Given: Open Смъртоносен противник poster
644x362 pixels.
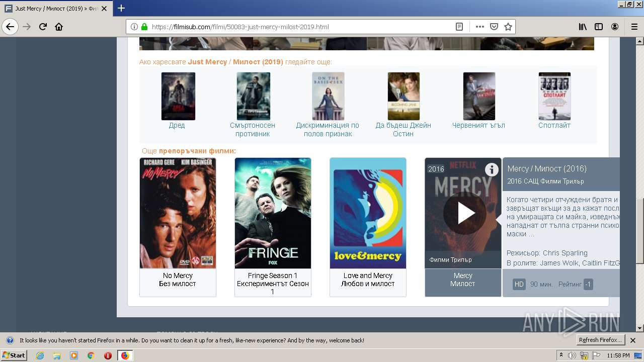Looking at the screenshot, I should (253, 96).
